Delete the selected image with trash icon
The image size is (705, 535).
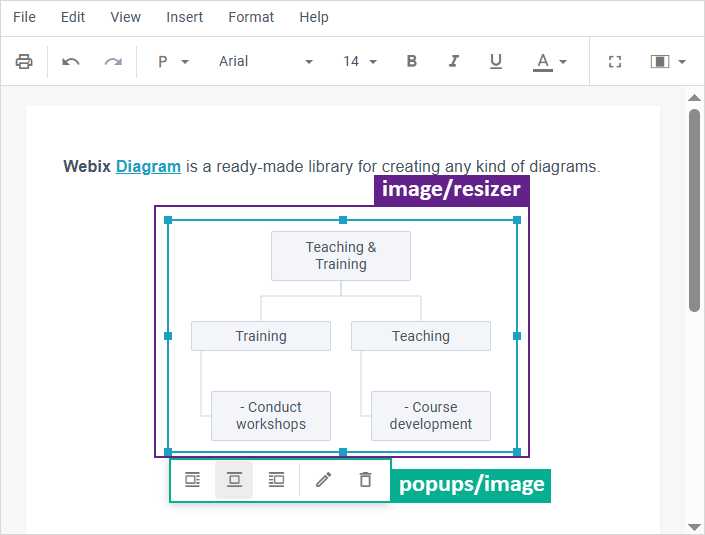click(x=365, y=480)
